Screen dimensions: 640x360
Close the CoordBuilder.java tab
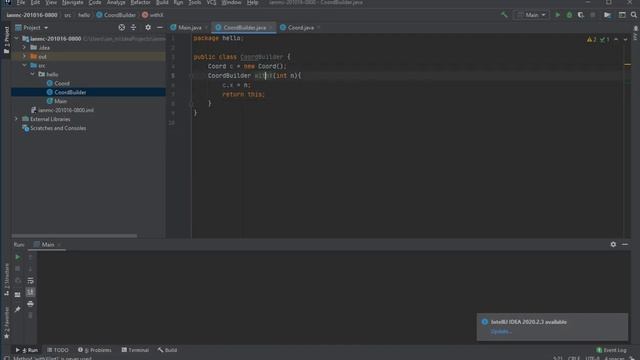[271, 28]
